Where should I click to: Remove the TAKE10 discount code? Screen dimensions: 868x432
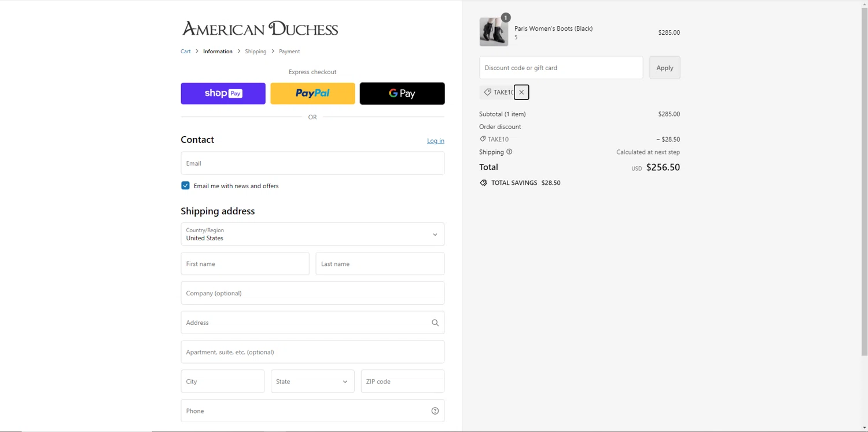coord(521,92)
